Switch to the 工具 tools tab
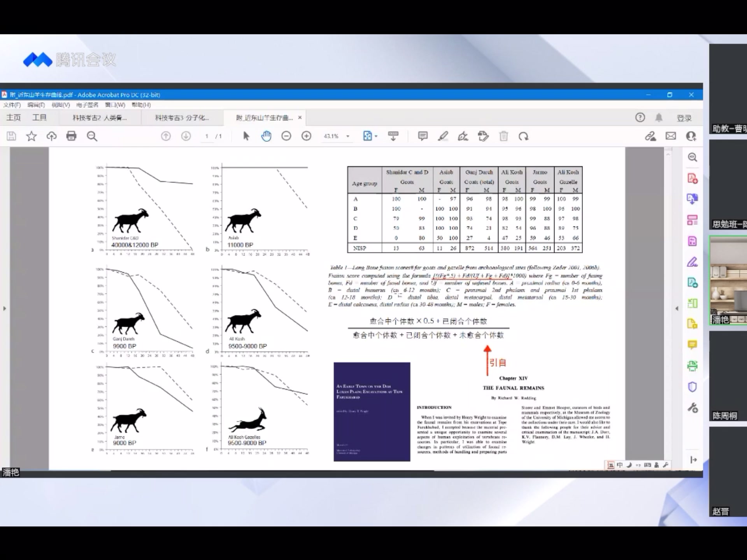The height and width of the screenshot is (560, 747). tap(39, 117)
